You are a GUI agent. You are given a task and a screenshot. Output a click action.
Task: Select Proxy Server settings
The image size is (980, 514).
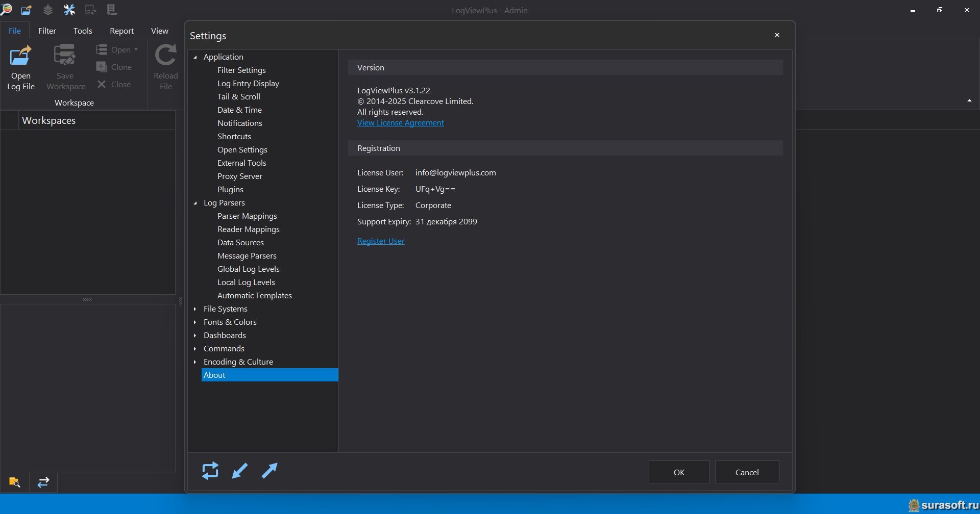[239, 176]
